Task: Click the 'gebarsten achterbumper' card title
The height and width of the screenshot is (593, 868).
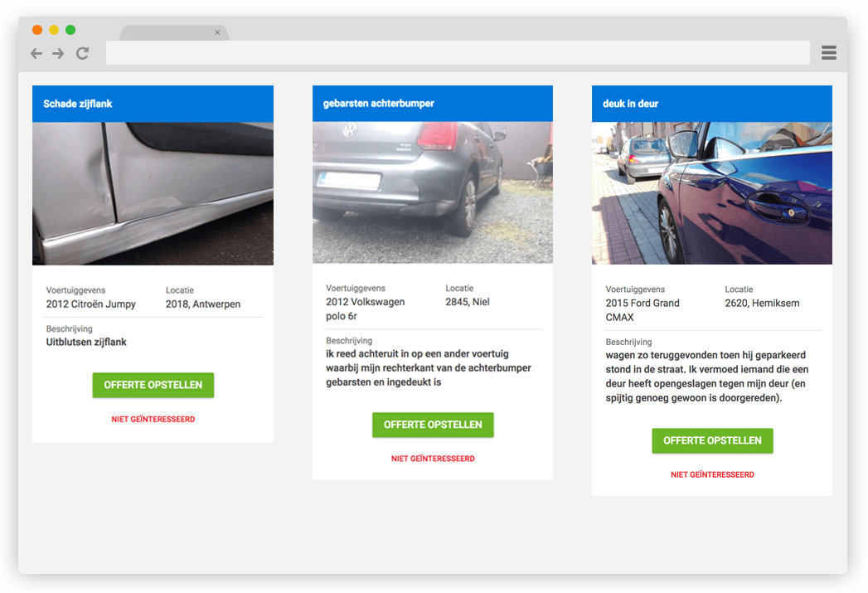Action: 379,103
